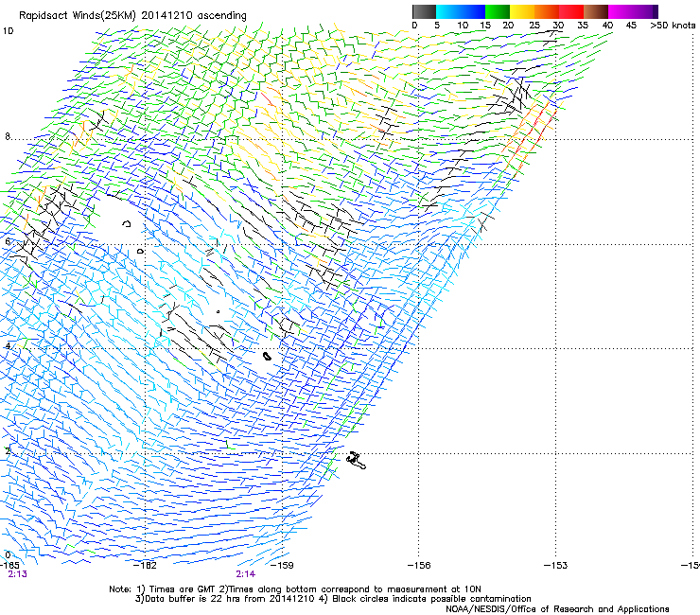Click the yellow 20-25 knots color band

tap(522, 11)
